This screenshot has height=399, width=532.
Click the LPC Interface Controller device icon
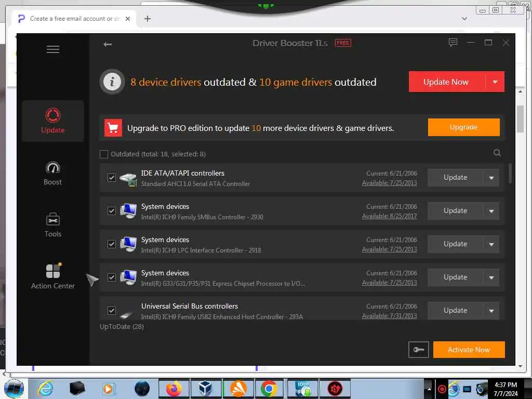click(x=128, y=244)
